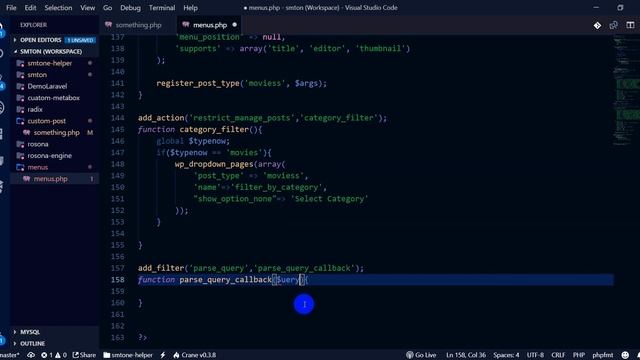Change line ending via CRLF

[x=558, y=355]
